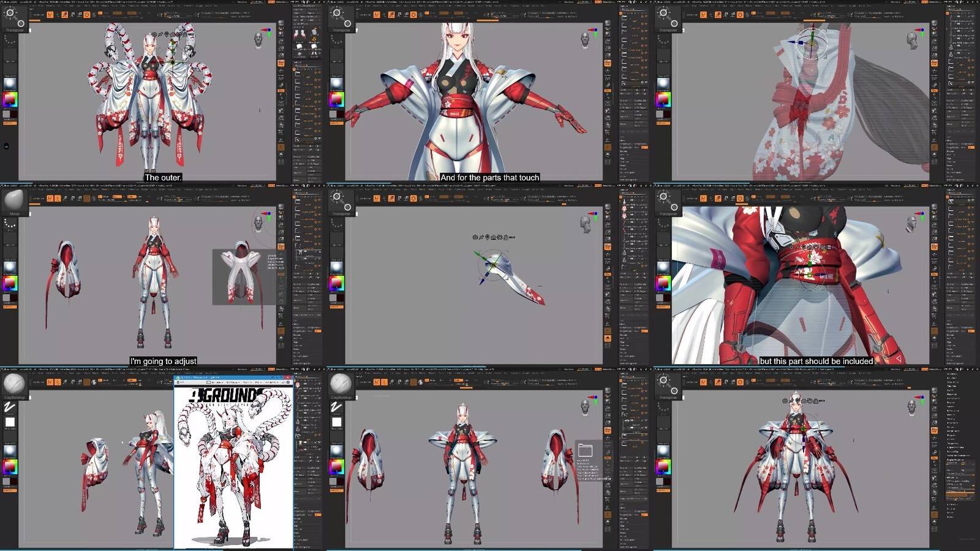Click the BPR render icon in top-left view
The width and height of the screenshot is (980, 551).
[x=281, y=24]
